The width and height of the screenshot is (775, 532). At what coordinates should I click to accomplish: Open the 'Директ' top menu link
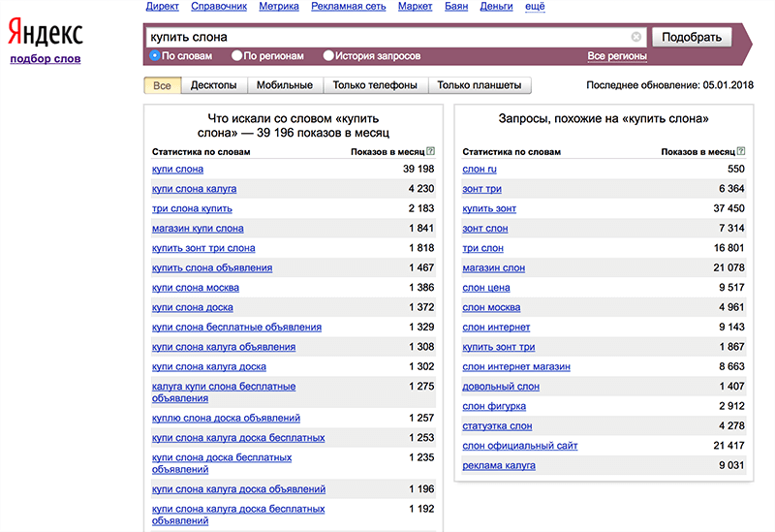[162, 7]
